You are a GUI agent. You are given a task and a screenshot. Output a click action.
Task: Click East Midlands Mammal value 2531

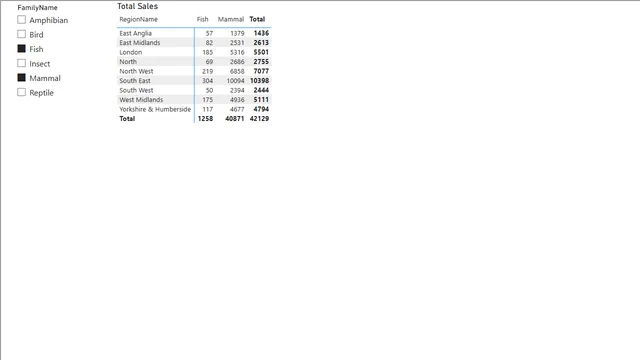237,42
